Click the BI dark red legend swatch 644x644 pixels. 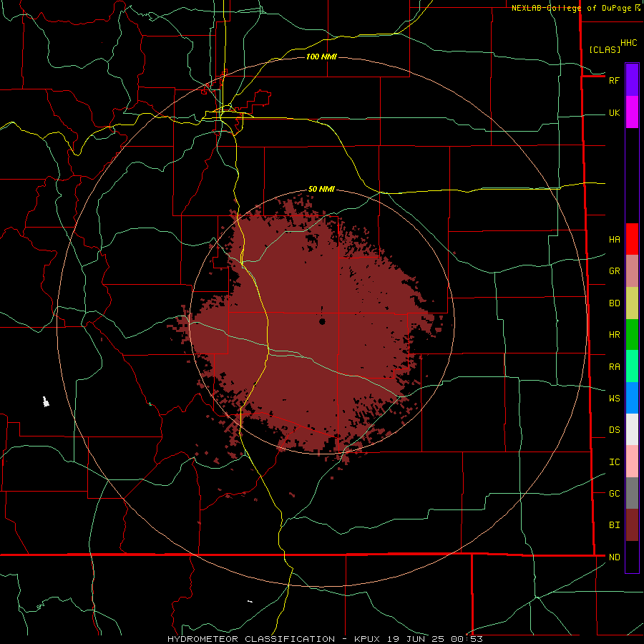(632, 525)
